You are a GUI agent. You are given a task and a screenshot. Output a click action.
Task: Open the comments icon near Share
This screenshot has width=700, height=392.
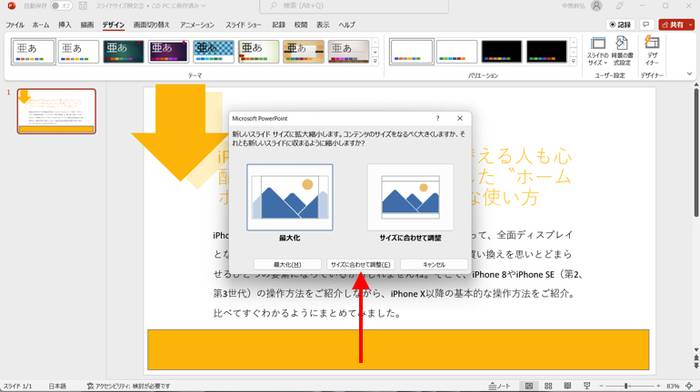[x=646, y=25]
